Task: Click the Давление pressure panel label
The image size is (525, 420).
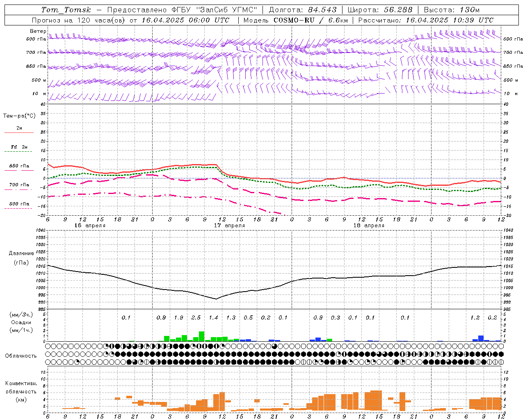Action: [x=21, y=253]
